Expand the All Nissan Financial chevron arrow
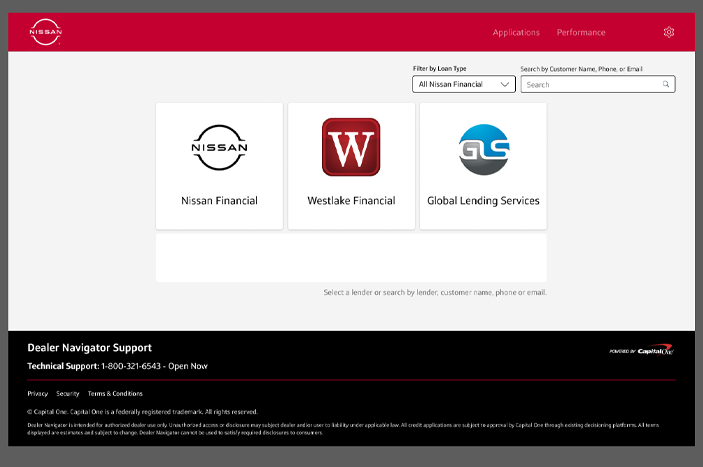This screenshot has height=467, width=703. pyautogui.click(x=505, y=85)
